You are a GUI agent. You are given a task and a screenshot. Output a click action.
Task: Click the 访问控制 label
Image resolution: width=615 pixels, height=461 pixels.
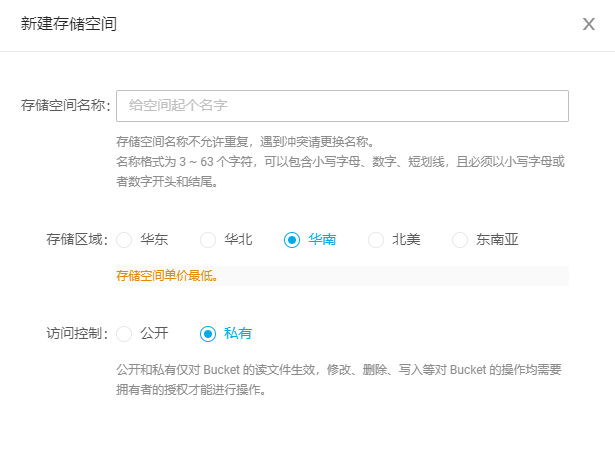coord(77,333)
